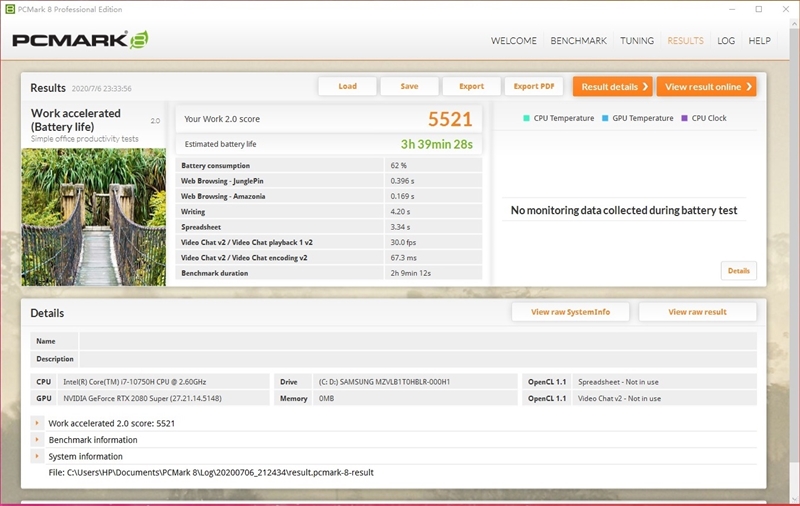Click the orange Result details button
The height and width of the screenshot is (506, 800).
612,87
